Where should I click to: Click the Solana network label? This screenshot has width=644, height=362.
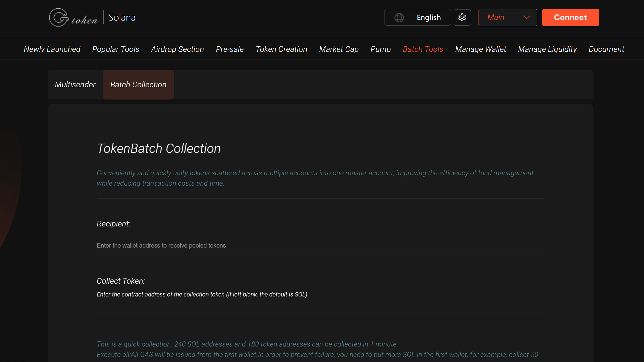pyautogui.click(x=122, y=17)
